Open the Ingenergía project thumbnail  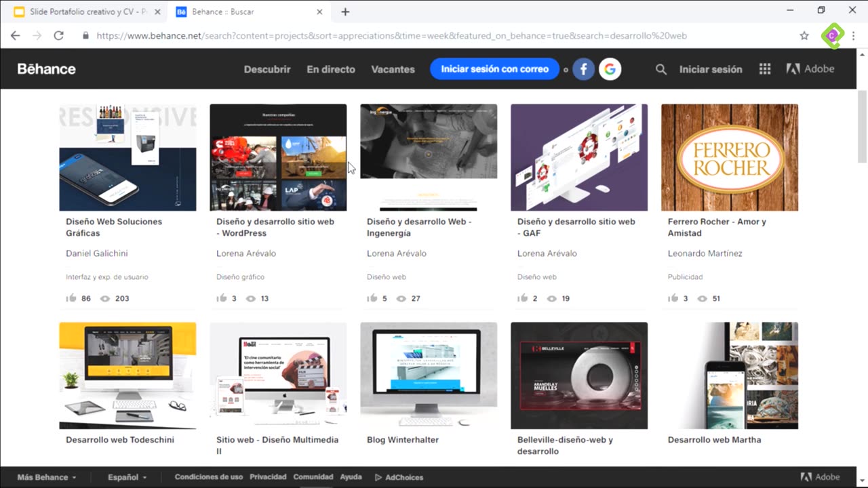429,157
